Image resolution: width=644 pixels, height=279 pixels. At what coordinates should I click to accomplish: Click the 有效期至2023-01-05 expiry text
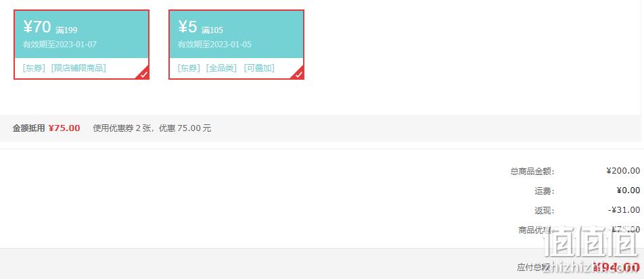[214, 45]
